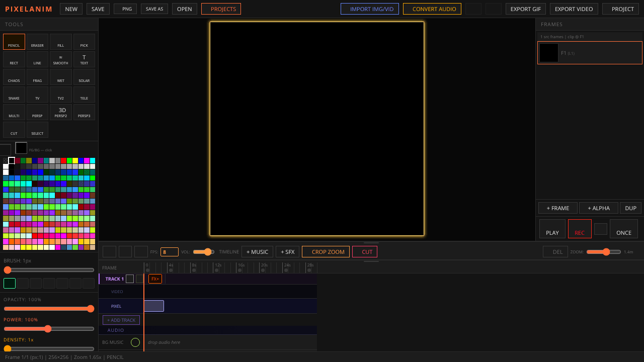
Task: Select the Pencil tool
Action: [x=14, y=42]
